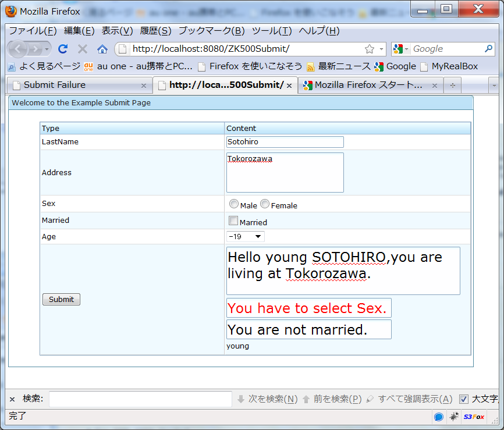Click the 'You have to select Sex.' box
504x430 pixels.
pos(309,308)
